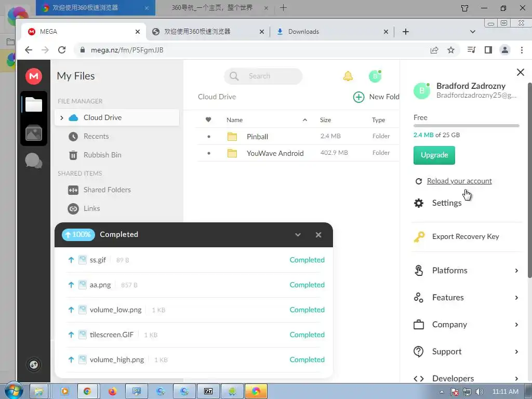This screenshot has height=399, width=532.
Task: Click the account panel scrollbar
Action: (x=529, y=180)
